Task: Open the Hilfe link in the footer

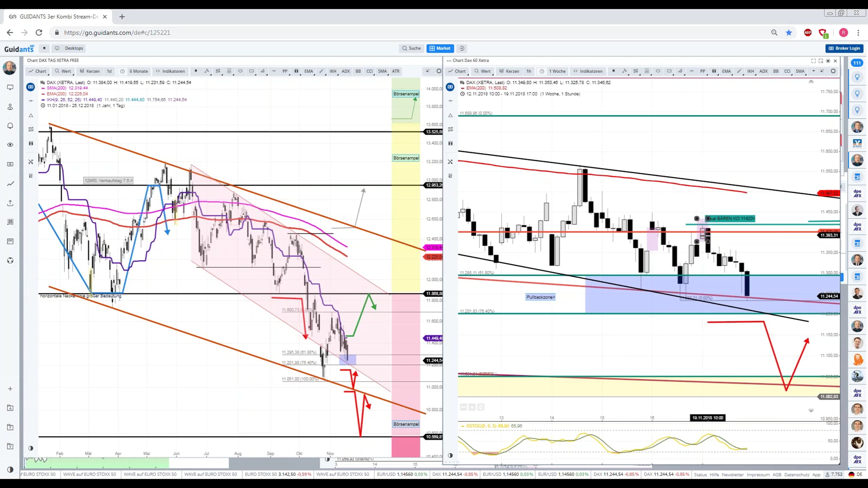Action: coord(714,475)
